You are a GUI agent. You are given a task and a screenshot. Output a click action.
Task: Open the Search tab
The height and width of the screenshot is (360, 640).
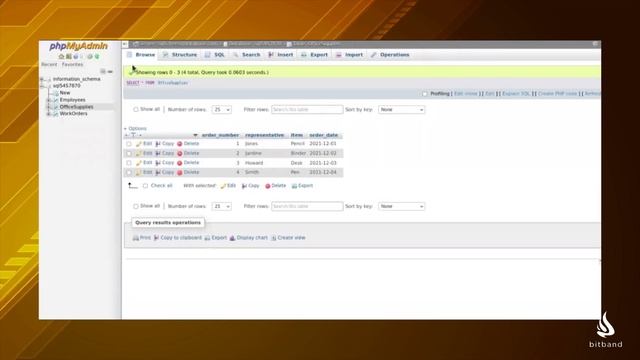pyautogui.click(x=247, y=55)
